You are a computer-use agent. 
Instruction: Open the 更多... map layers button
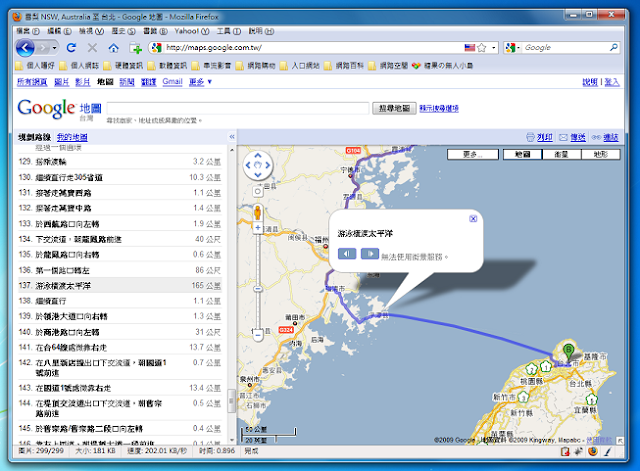[x=473, y=154]
